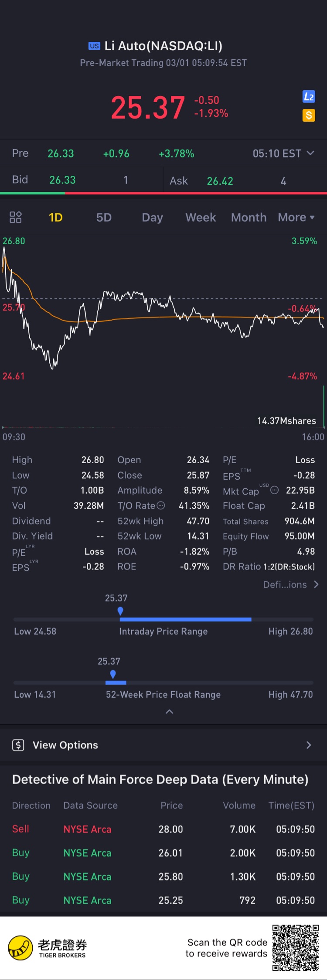Tap the 52-Week Price Float Range marker
327x980 pixels.
pos(113,674)
